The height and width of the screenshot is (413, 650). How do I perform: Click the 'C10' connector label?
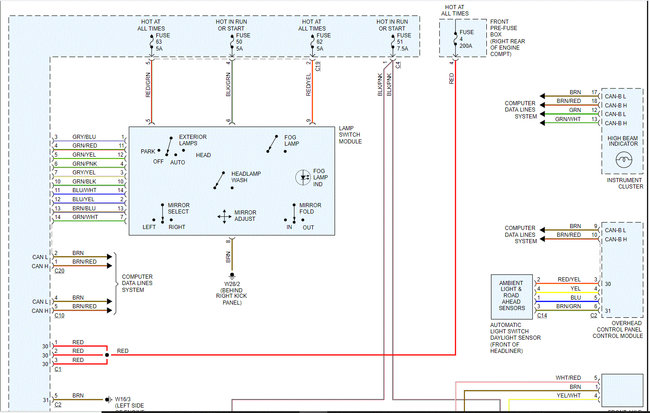(x=59, y=316)
